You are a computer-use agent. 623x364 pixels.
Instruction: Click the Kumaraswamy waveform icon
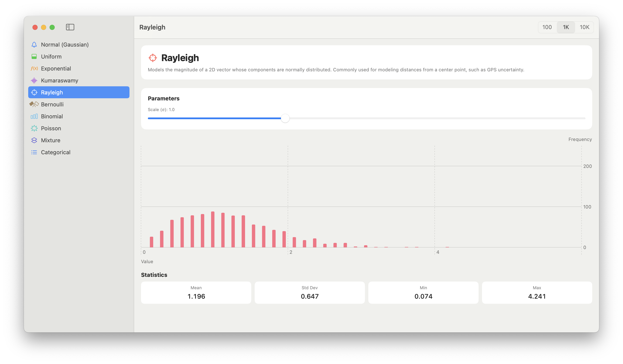[34, 81]
